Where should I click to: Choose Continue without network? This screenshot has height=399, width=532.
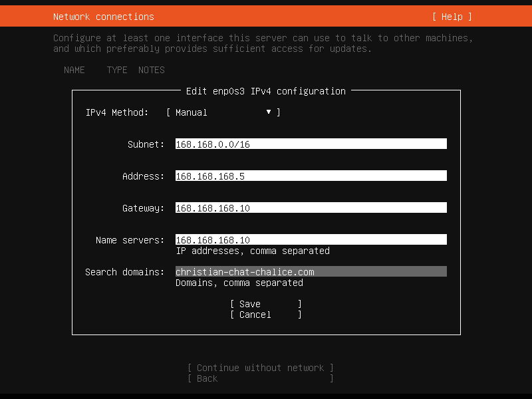pyautogui.click(x=260, y=368)
